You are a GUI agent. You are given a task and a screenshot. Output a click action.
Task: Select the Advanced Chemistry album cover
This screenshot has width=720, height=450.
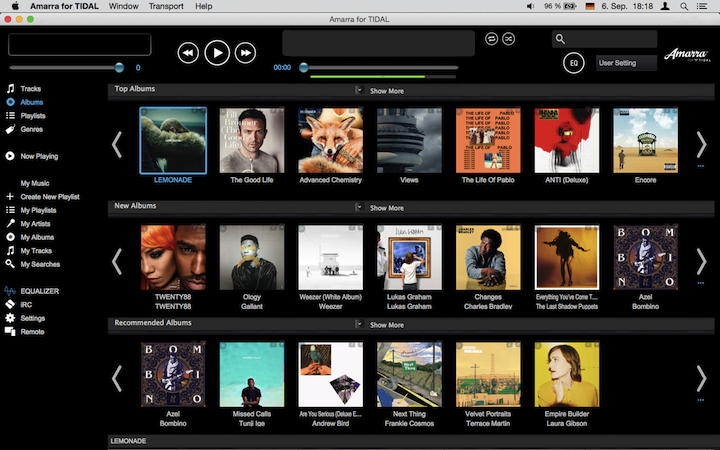pyautogui.click(x=331, y=141)
